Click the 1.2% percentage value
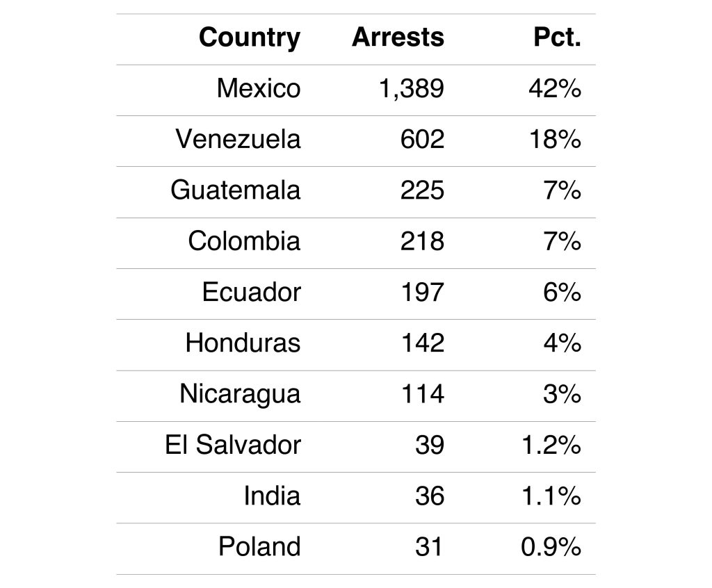The height and width of the screenshot is (588, 712). pyautogui.click(x=551, y=445)
